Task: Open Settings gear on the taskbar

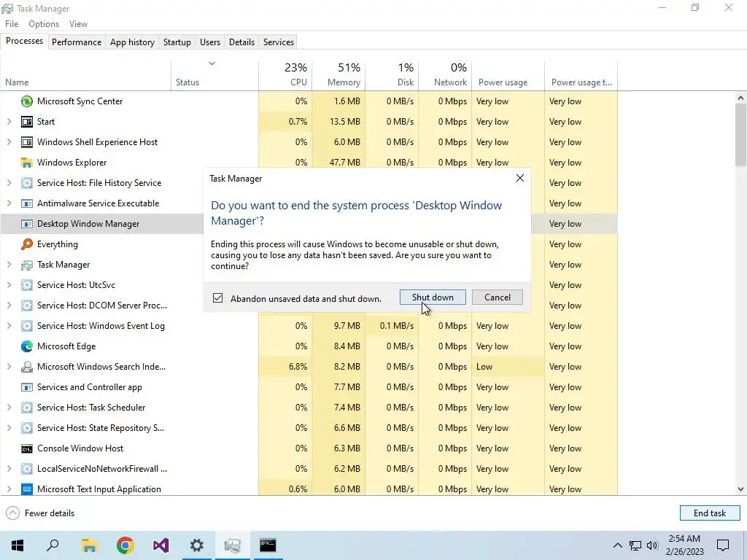Action: tap(196, 545)
